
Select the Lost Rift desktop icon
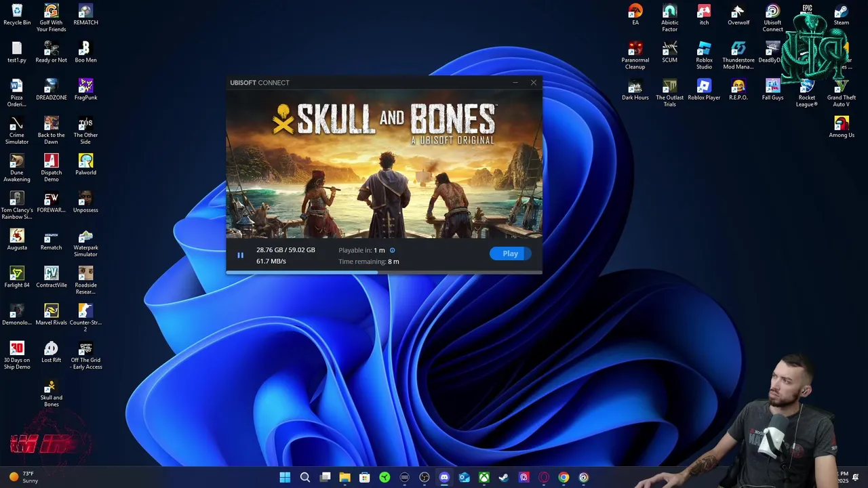coord(52,352)
